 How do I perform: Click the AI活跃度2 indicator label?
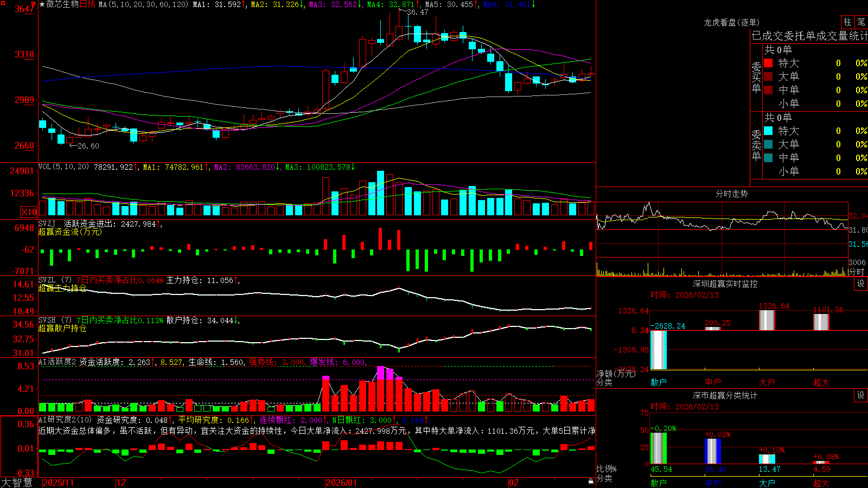click(x=57, y=362)
